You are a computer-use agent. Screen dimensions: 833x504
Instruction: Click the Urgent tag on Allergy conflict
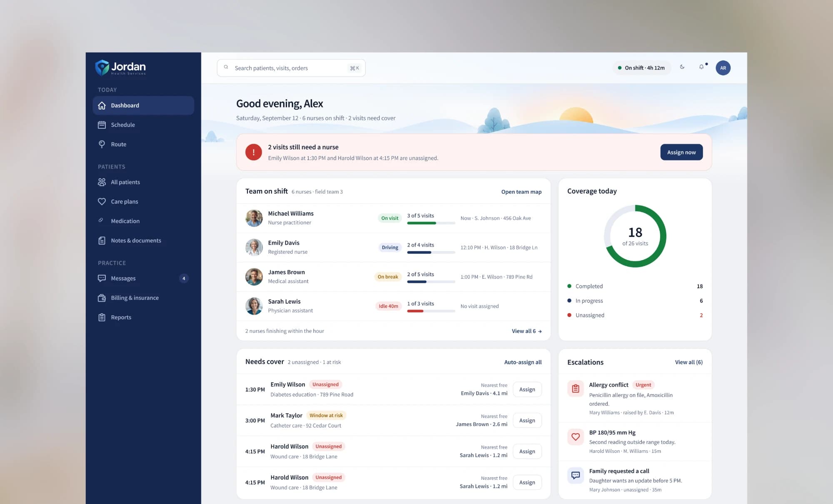tap(643, 385)
